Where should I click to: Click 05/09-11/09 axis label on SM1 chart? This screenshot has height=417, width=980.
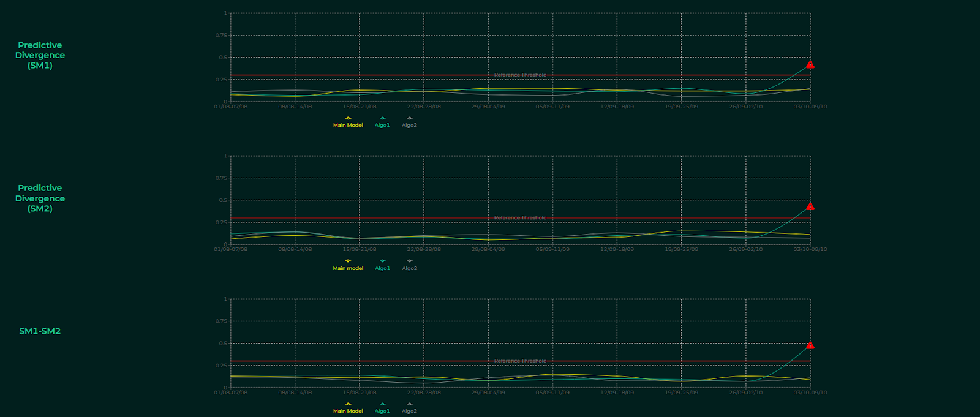point(552,107)
